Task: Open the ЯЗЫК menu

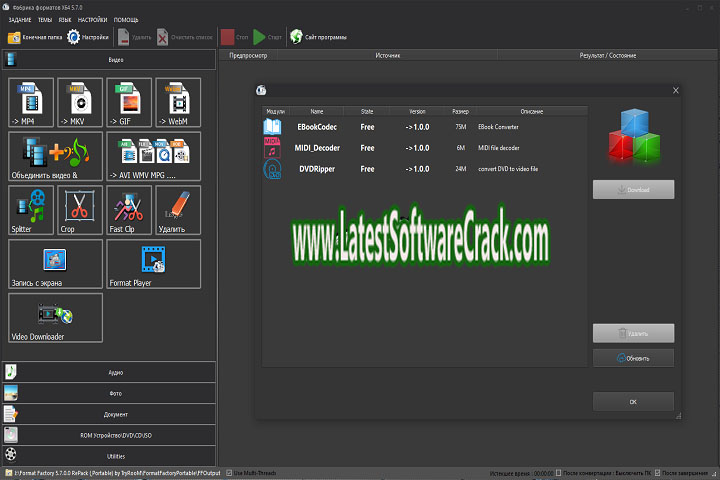Action: 65,20
